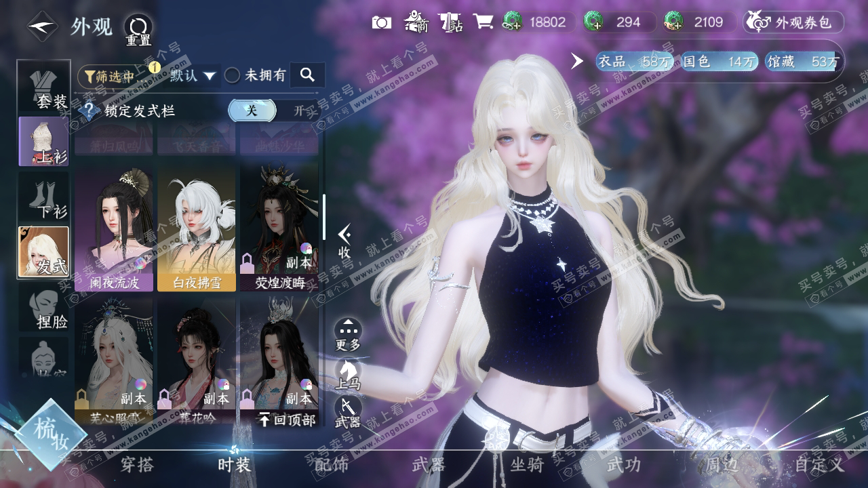Open the 默认 sort dropdown
Viewport: 868px width, 488px height.
[x=193, y=75]
